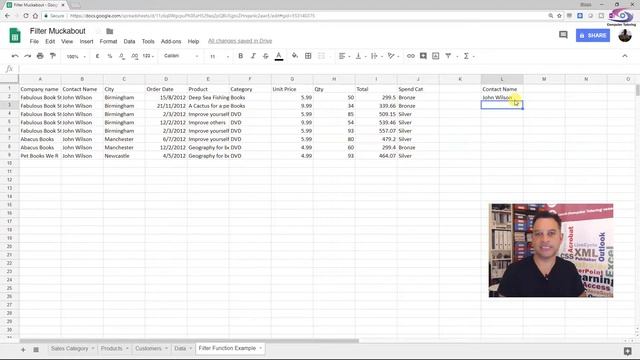Add a new sheet with plus
This screenshot has height=360, width=640.
23,349
